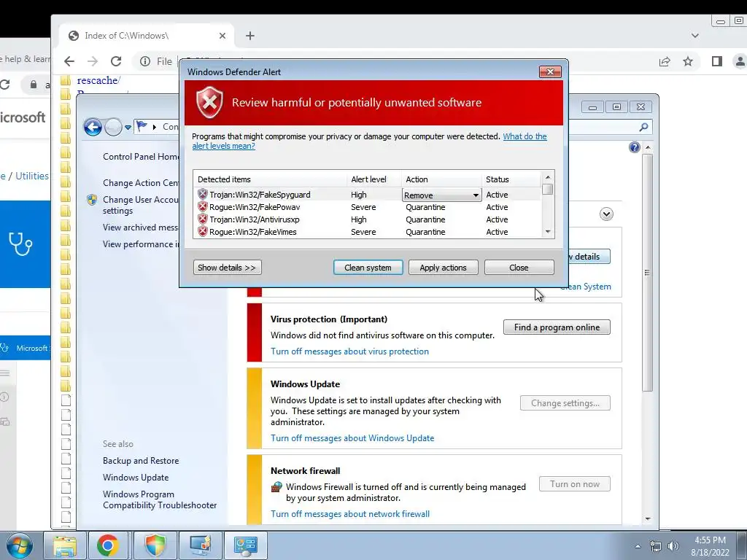
Task: Open Change User Account Control settings
Action: click(x=141, y=205)
